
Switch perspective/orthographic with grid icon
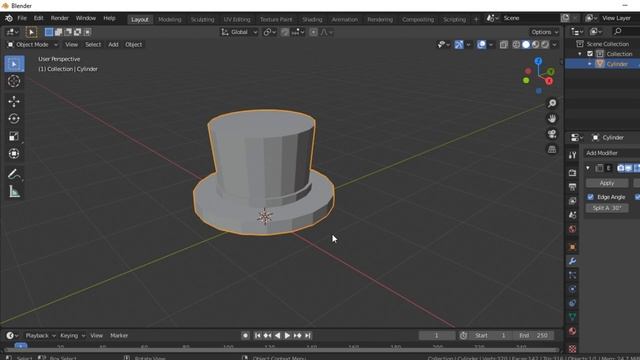coord(552,149)
